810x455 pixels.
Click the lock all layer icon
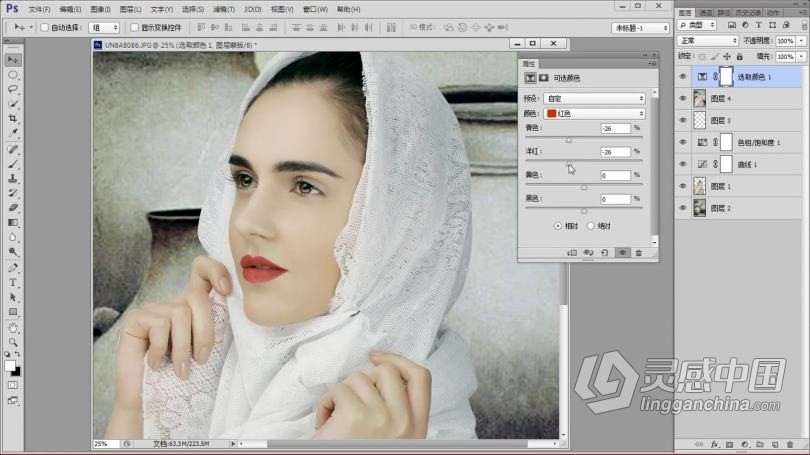click(x=740, y=56)
